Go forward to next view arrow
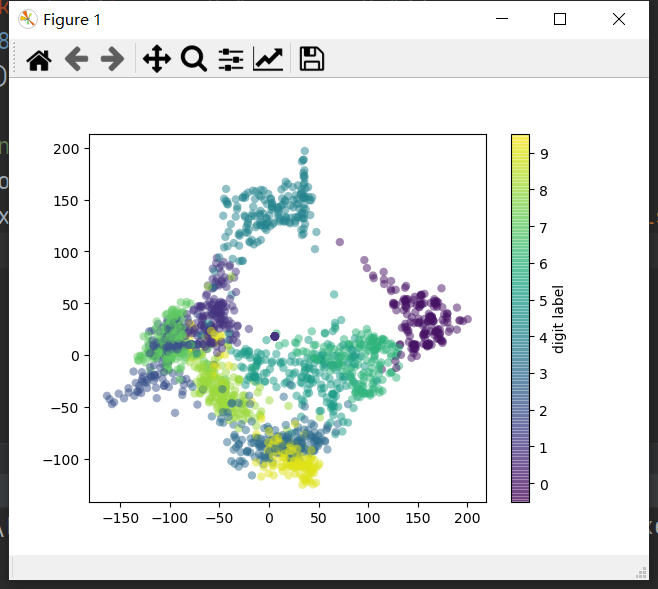The image size is (658, 589). tap(113, 60)
